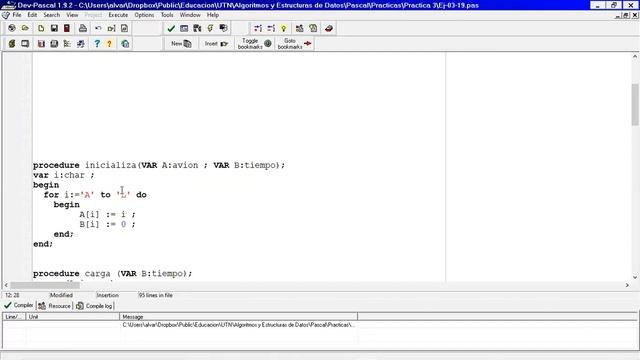Viewport: 640px width, 360px height.
Task: Click the red book close-file icon
Action: [67, 29]
